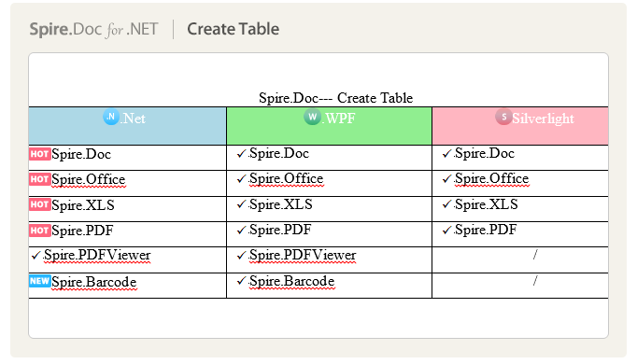Click the '.WPF' header text
637x364 pixels.
(x=339, y=119)
